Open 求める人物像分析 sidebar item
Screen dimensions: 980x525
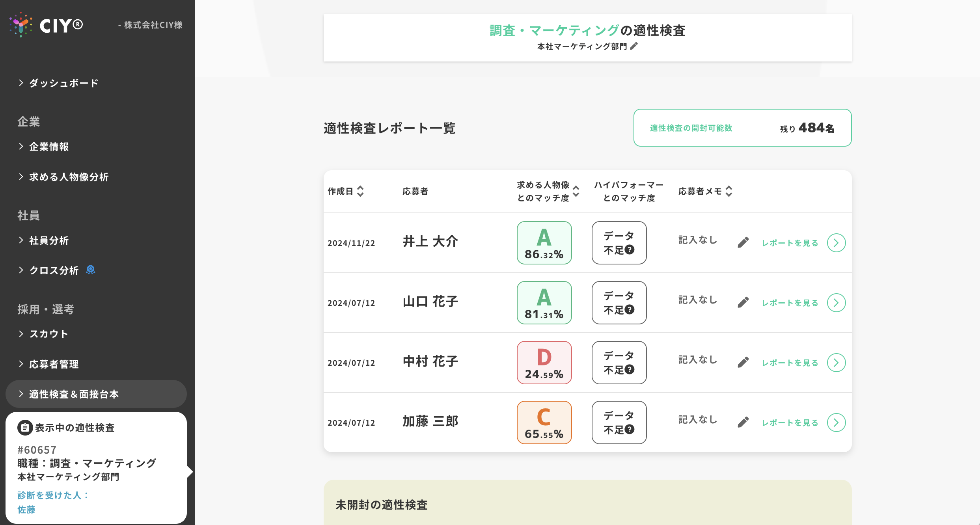point(69,177)
